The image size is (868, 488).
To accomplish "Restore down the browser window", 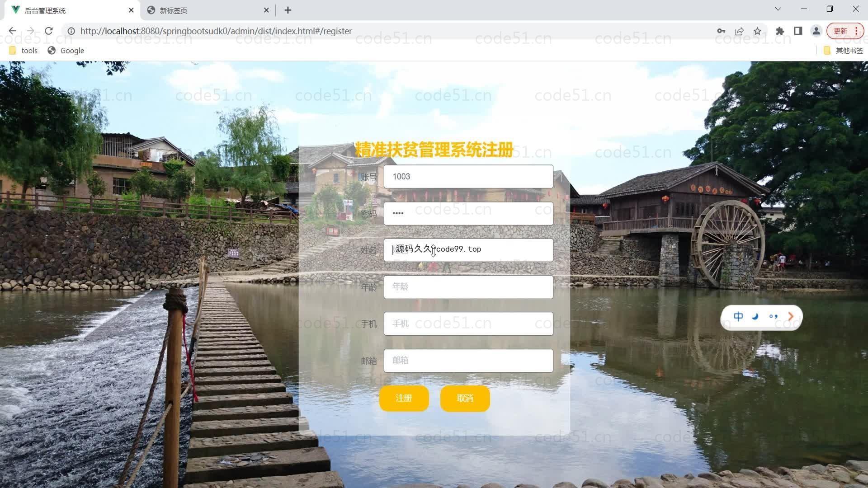I will coord(830,9).
